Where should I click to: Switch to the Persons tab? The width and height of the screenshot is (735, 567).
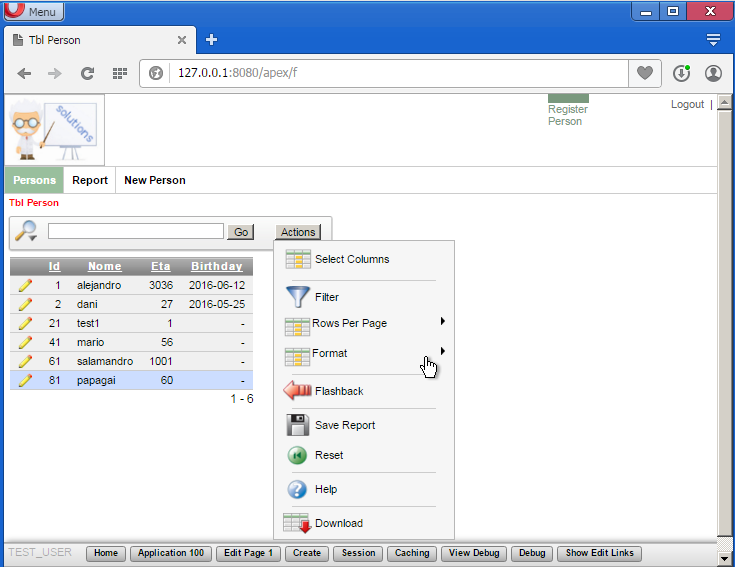tap(34, 180)
